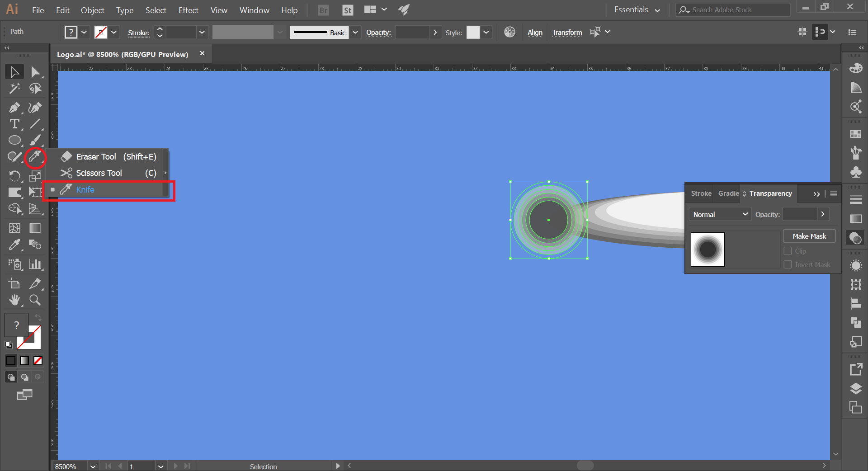Open Recolor Artwork wheel icon

tap(509, 32)
